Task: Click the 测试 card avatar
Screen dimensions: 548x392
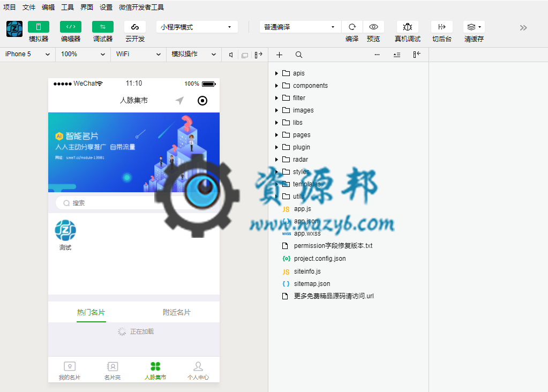Action: pyautogui.click(x=65, y=230)
